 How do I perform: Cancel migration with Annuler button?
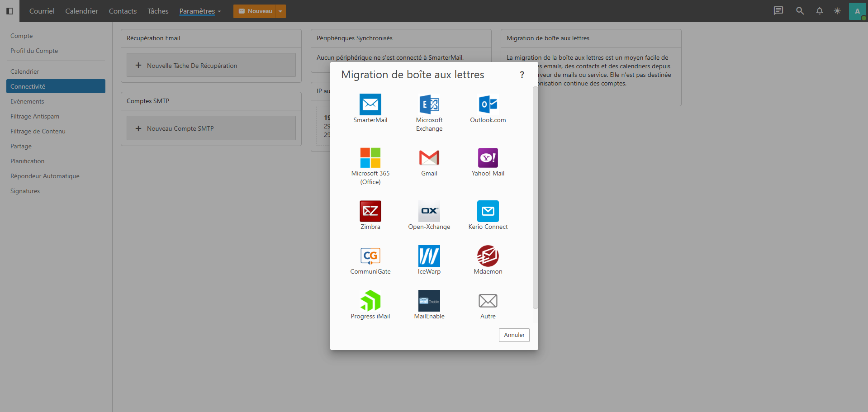[514, 335]
